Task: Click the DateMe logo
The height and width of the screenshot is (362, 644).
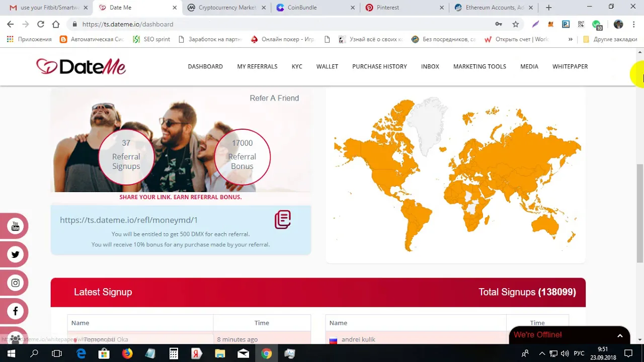Action: [x=81, y=66]
